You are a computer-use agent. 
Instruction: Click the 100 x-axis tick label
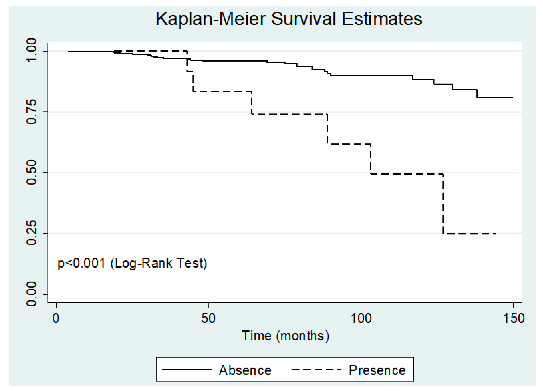pos(361,318)
